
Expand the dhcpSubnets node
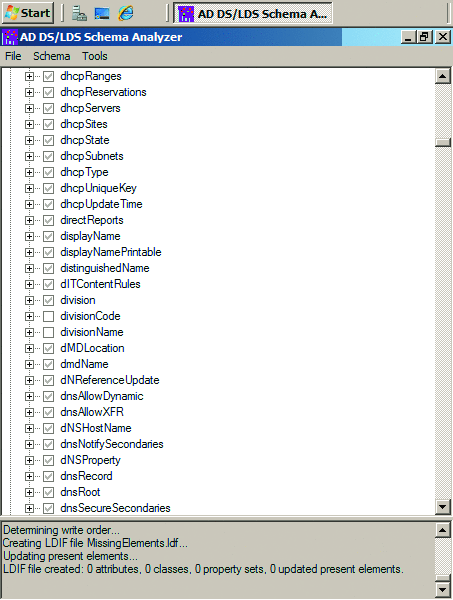click(x=29, y=157)
